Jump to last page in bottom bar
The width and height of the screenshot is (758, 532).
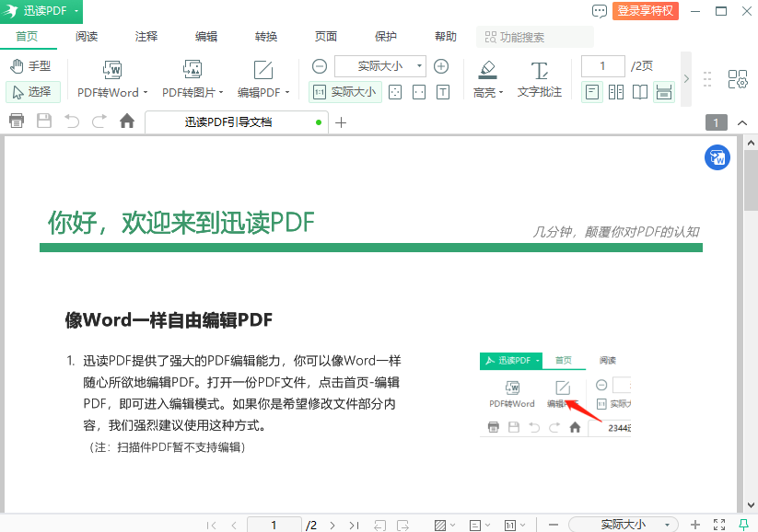pos(355,526)
